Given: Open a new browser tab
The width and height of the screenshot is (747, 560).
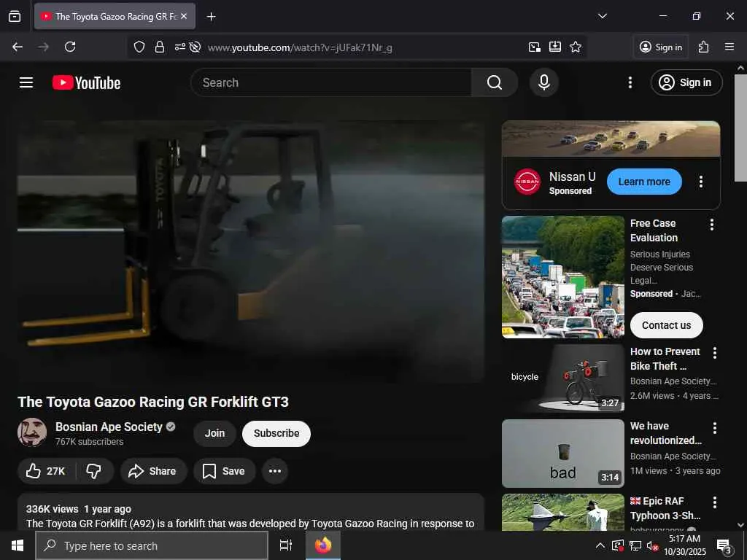Looking at the screenshot, I should click(211, 17).
